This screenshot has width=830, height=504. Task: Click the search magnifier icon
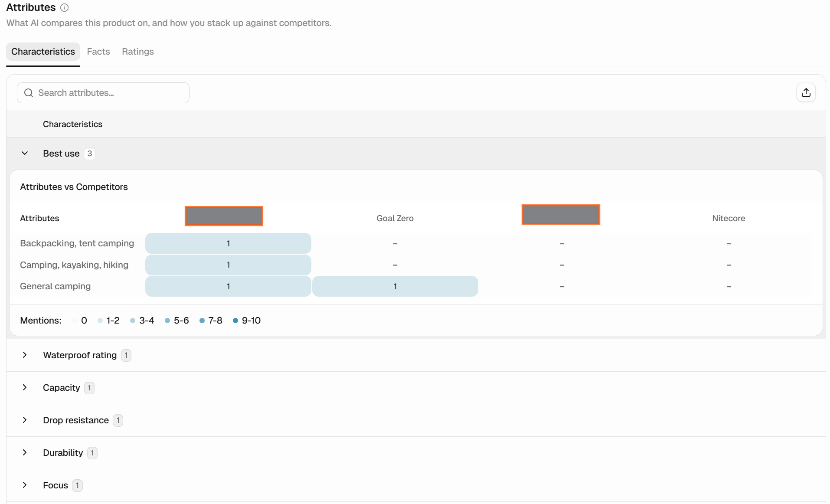pos(29,93)
